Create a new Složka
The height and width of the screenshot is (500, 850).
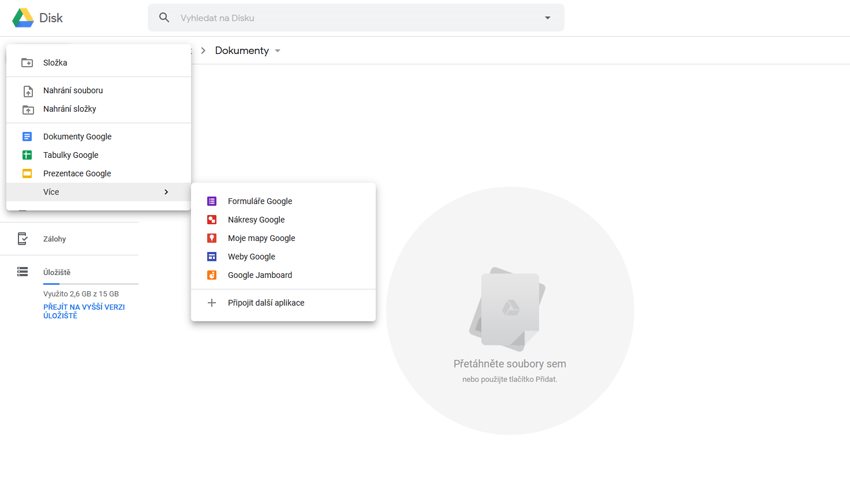(x=55, y=63)
